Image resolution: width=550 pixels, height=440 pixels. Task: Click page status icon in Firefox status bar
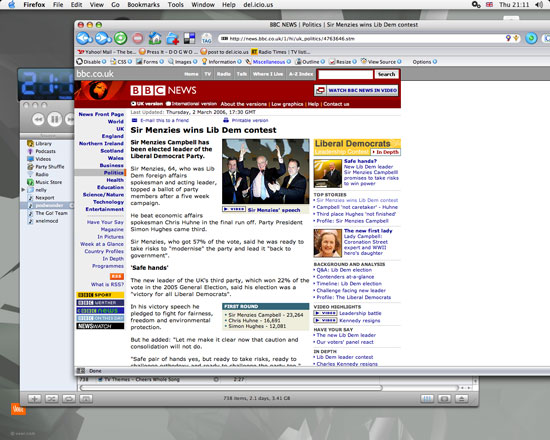click(81, 371)
